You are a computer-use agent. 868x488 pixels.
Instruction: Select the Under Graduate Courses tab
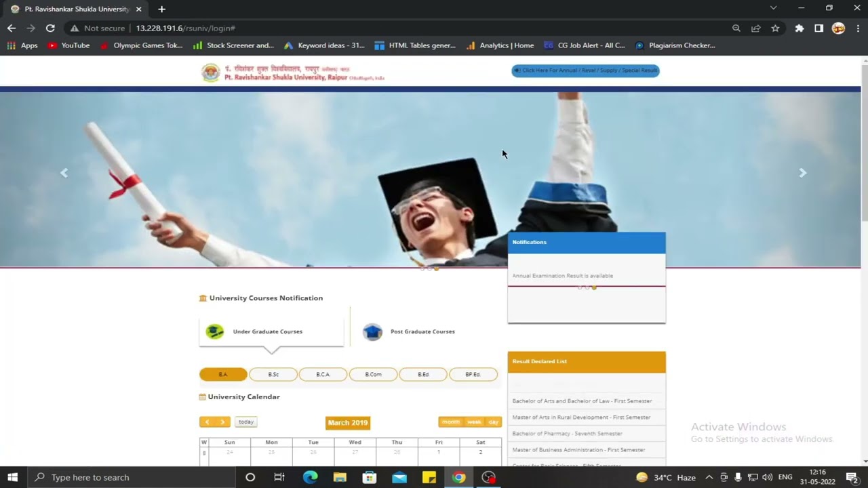coord(271,331)
